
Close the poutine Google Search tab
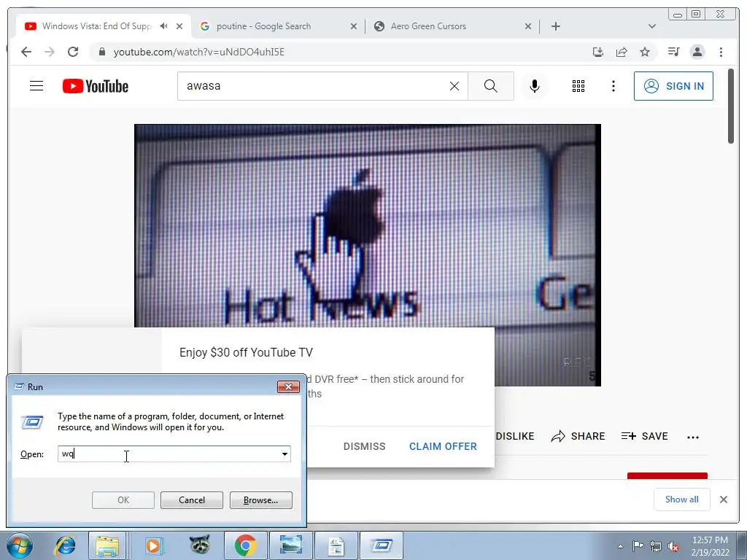tap(354, 26)
